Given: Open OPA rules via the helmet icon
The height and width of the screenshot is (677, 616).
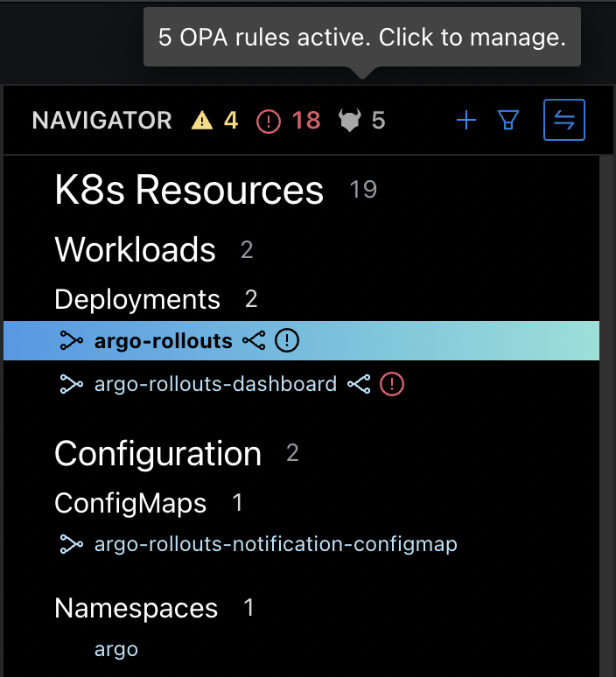Looking at the screenshot, I should (x=349, y=120).
